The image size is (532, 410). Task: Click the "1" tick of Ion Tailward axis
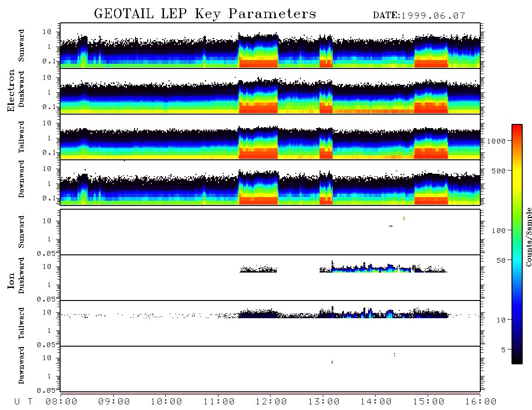[x=49, y=331]
